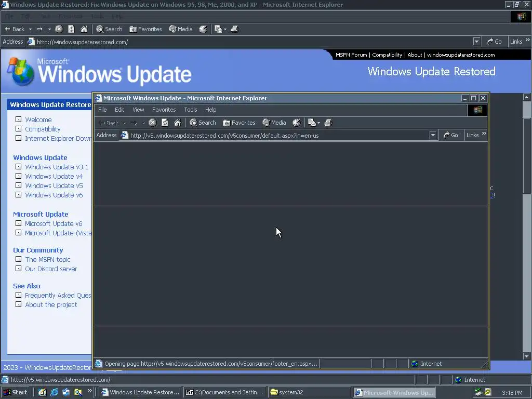The height and width of the screenshot is (399, 532).
Task: Expand Back history dropdown in back window
Action: coord(30,29)
